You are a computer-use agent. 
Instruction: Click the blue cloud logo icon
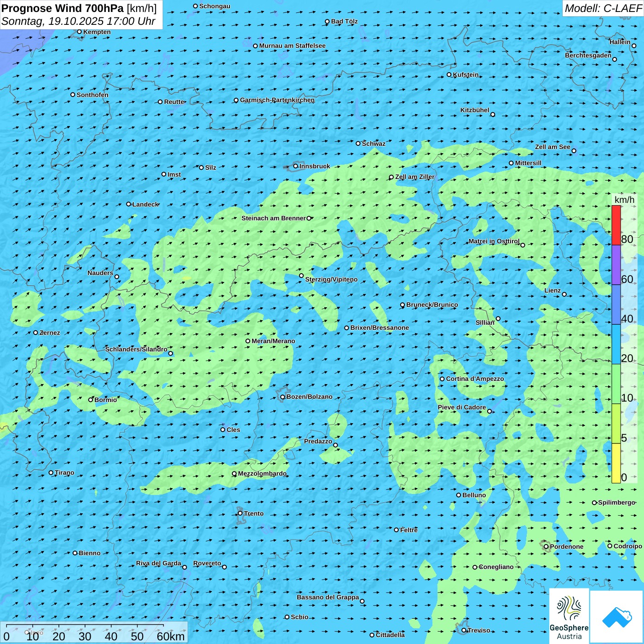pos(617,617)
